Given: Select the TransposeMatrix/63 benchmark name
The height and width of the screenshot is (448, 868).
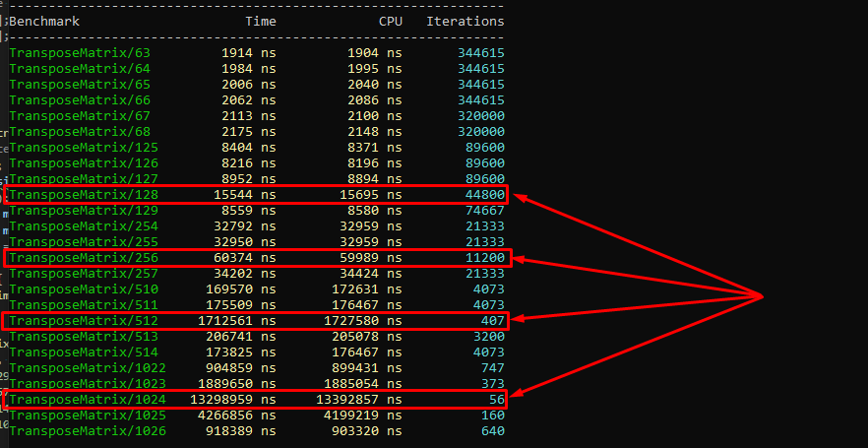Looking at the screenshot, I should coord(80,52).
